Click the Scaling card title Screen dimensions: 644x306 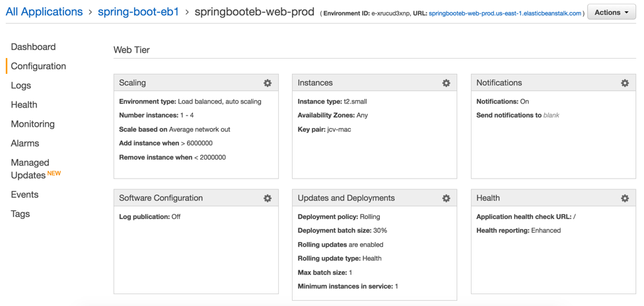[x=132, y=83]
